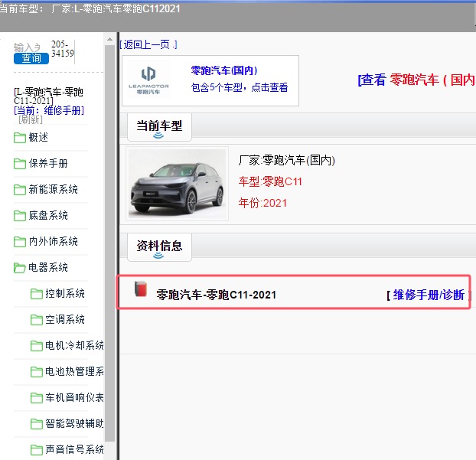Click the 查询 search button

tap(31, 58)
